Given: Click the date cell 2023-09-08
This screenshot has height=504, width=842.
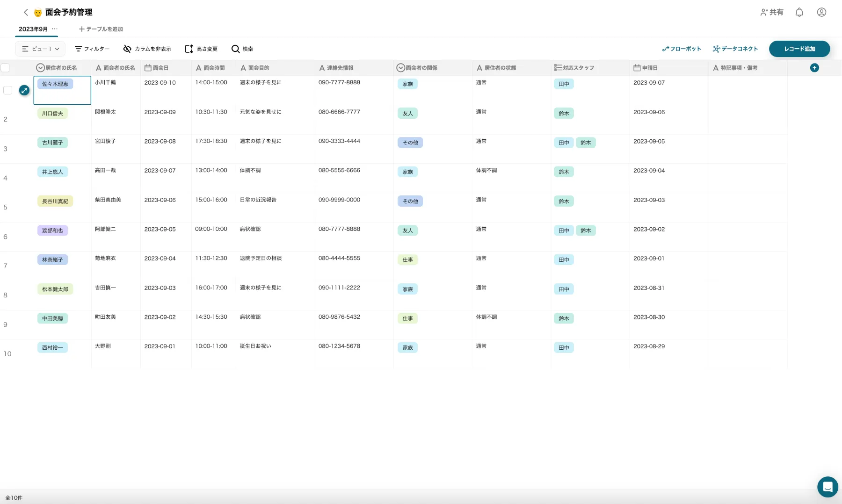Looking at the screenshot, I should coord(160,141).
